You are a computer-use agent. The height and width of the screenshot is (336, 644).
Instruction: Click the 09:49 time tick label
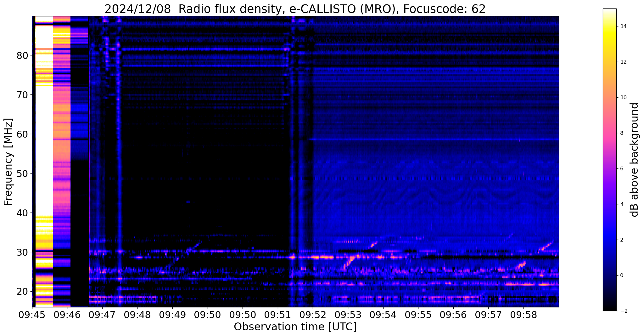coord(172,315)
